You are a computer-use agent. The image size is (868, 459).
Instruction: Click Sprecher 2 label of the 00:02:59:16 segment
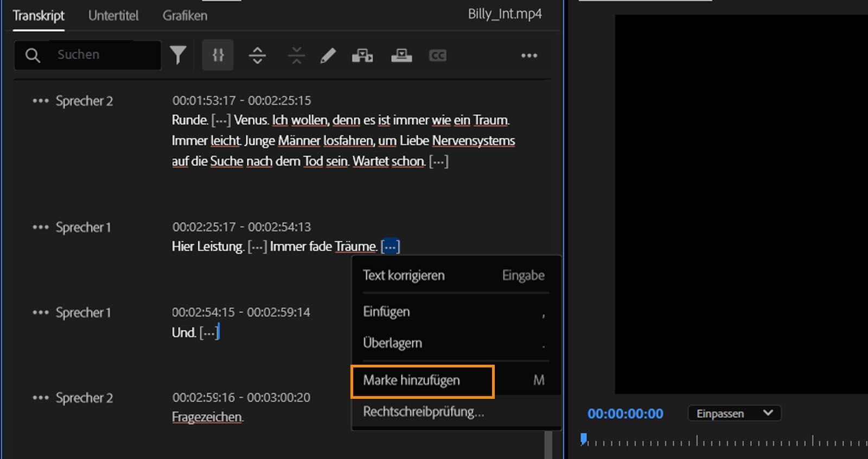point(84,397)
